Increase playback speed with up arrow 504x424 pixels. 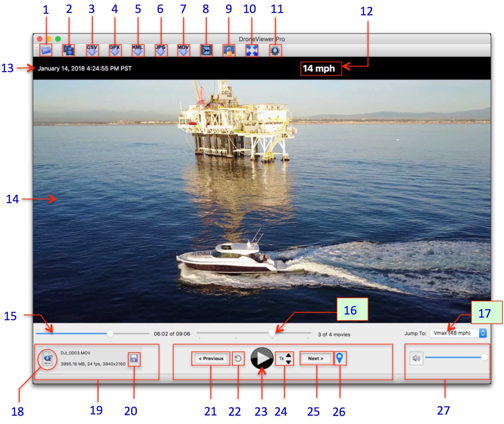point(288,355)
